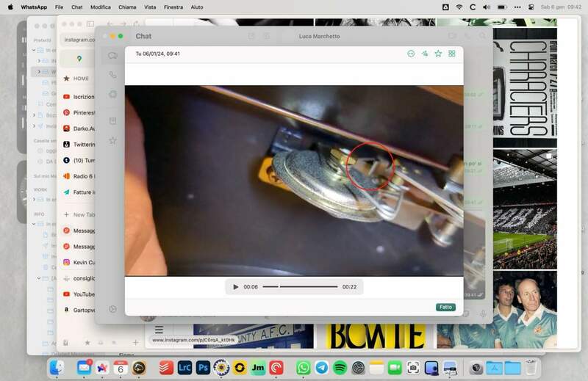This screenshot has width=588, height=381.
Task: Open the Chat menu in menu bar
Action: (77, 7)
